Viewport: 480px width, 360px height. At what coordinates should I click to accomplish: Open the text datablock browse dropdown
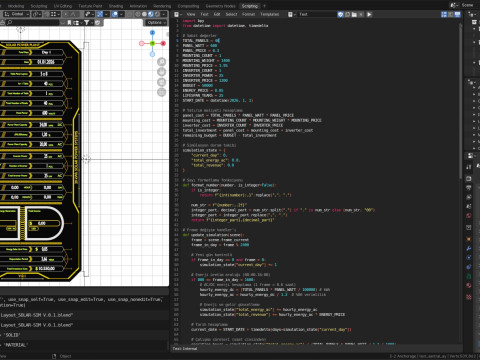click(x=292, y=14)
